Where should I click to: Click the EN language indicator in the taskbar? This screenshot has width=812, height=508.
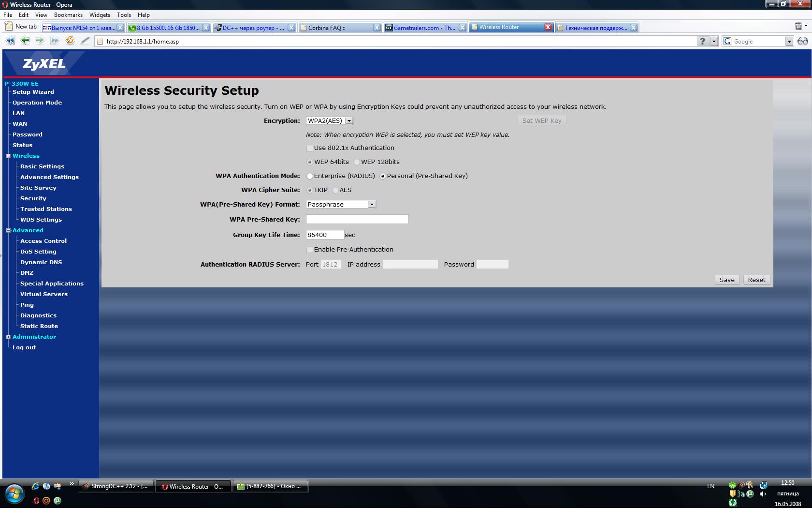pos(711,486)
